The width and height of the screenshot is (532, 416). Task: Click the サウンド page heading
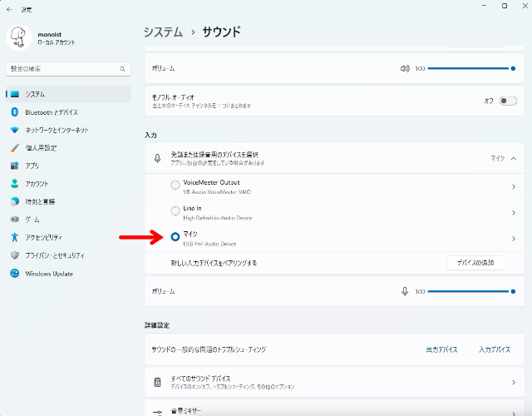point(222,32)
